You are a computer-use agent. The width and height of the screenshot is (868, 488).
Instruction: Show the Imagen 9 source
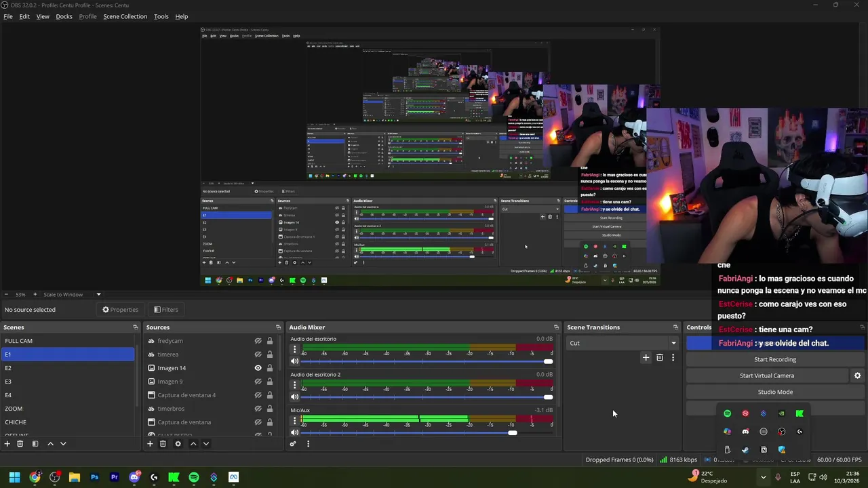click(x=258, y=382)
